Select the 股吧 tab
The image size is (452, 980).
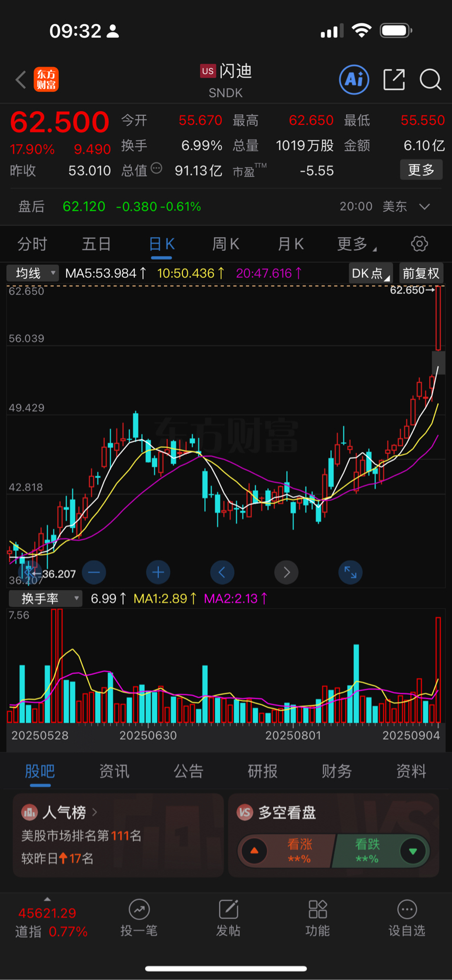pyautogui.click(x=40, y=771)
